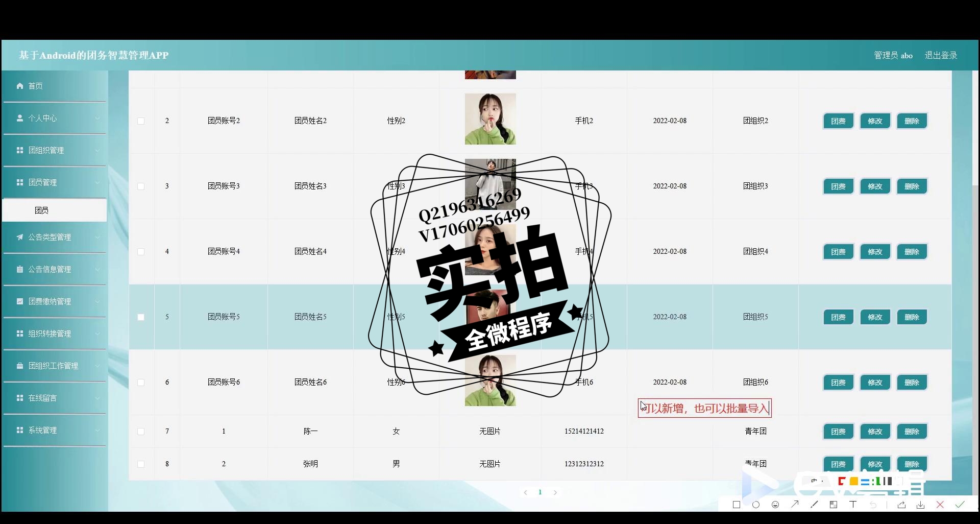The height and width of the screenshot is (524, 980).
Task: Open the 团费缴纳管理 menu
Action: (x=55, y=301)
